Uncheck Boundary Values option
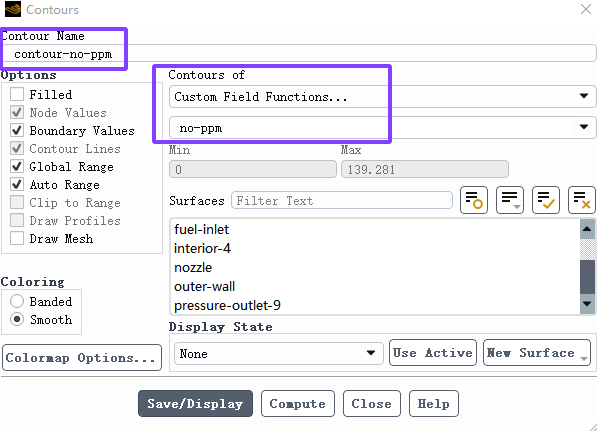This screenshot has height=431, width=597. (x=17, y=130)
